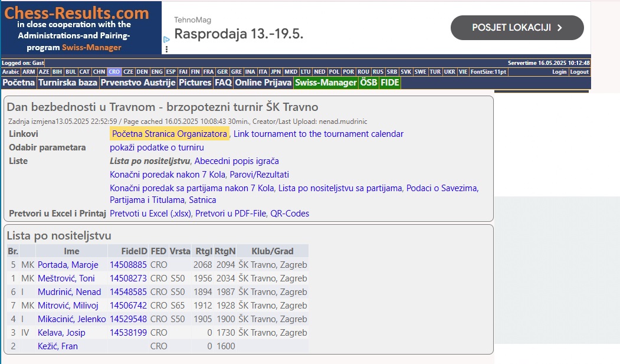Viewport: 620px width, 364px height.
Task: Open Online Prijava menu item
Action: tap(263, 83)
